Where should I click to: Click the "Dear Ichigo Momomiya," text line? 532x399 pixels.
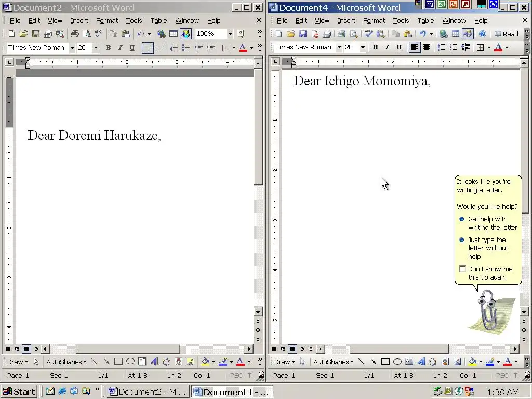[362, 81]
